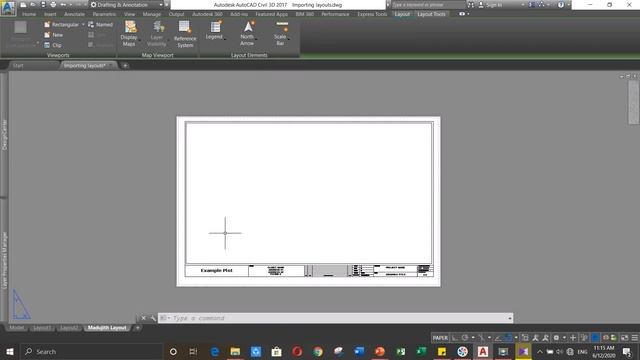Open Chrome from the taskbar

pos(318,351)
